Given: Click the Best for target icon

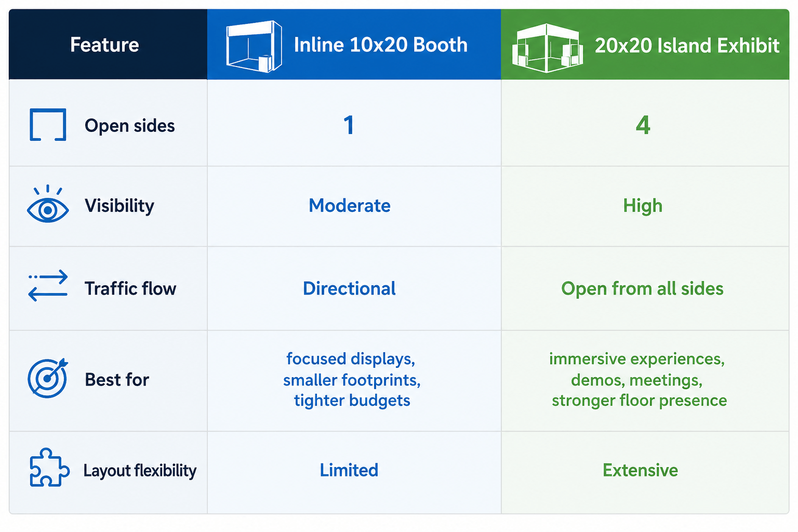Looking at the screenshot, I should [x=48, y=378].
